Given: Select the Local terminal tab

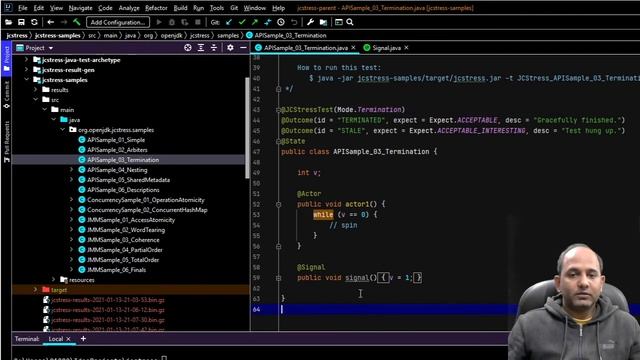Looking at the screenshot, I should click(x=56, y=339).
